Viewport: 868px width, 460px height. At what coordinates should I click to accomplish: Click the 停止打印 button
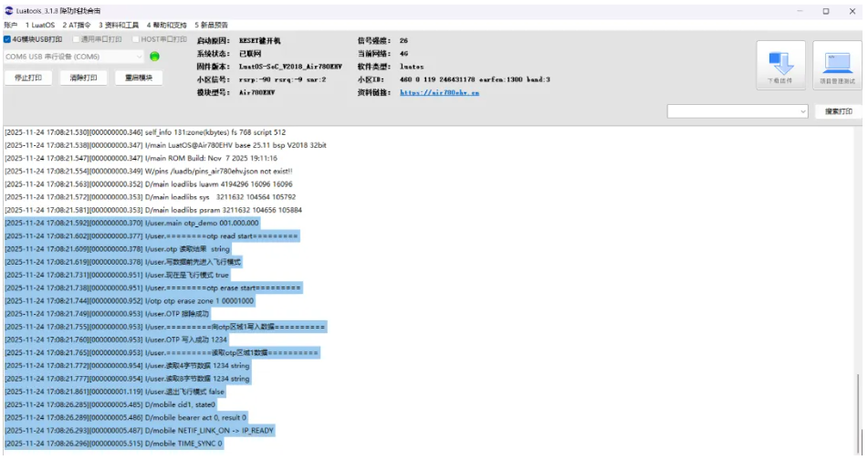tap(27, 78)
